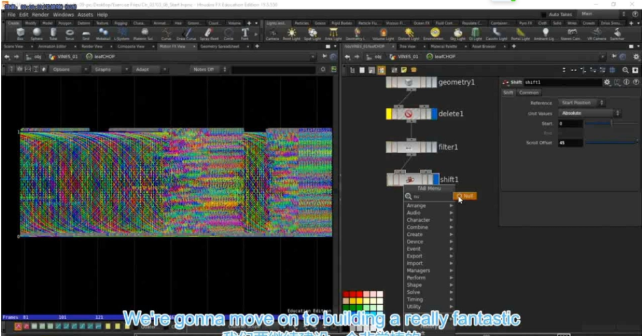Add a Portal Light from the shelf
Image resolution: width=644 pixels, height=336 pixels.
click(x=520, y=34)
